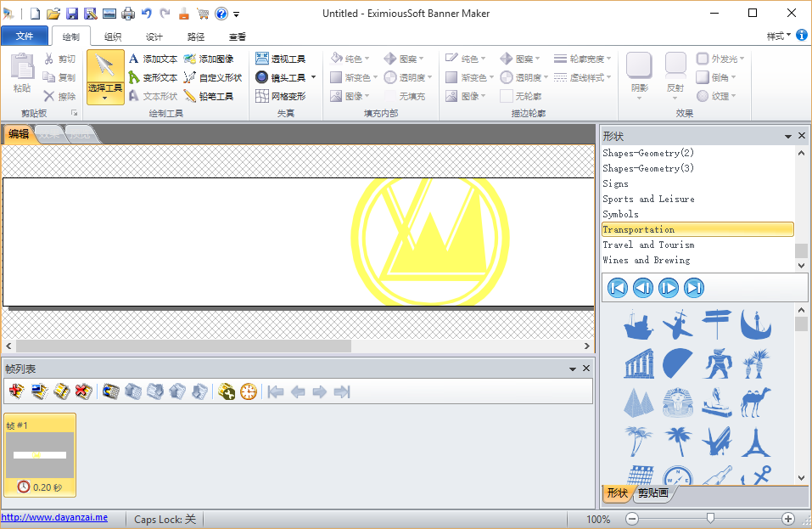This screenshot has width=812, height=529.
Task: Open the 轮廓宽度 outline width dropdown
Action: pos(583,59)
